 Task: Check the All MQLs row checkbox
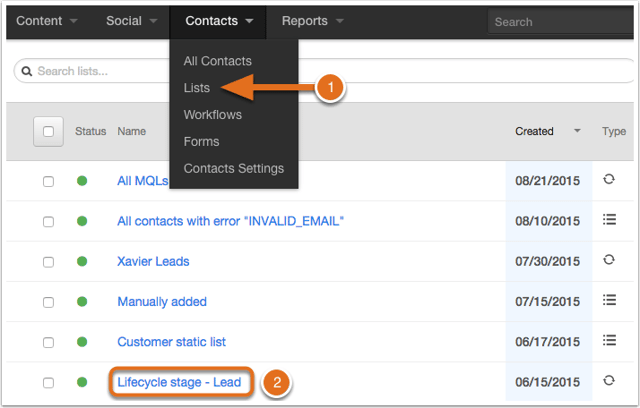[x=48, y=181]
